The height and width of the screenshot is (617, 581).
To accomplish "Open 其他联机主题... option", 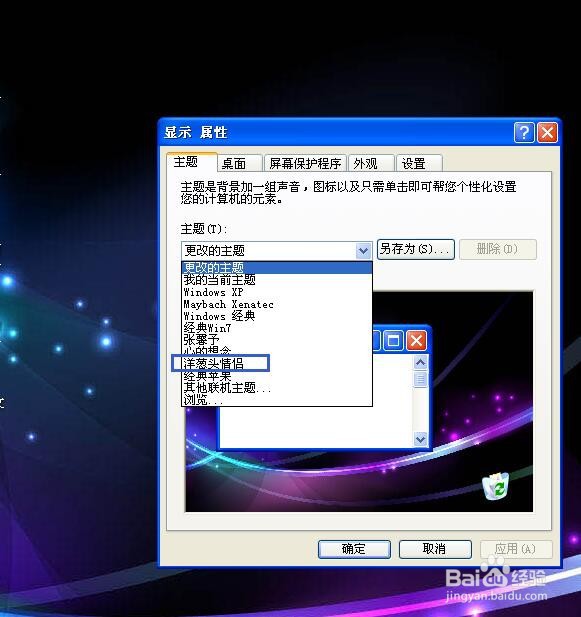I will [277, 388].
